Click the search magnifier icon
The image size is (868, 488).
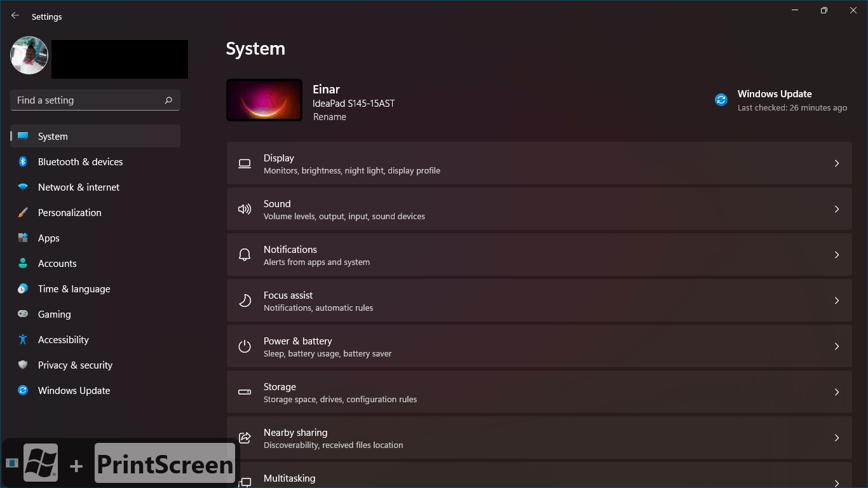168,100
